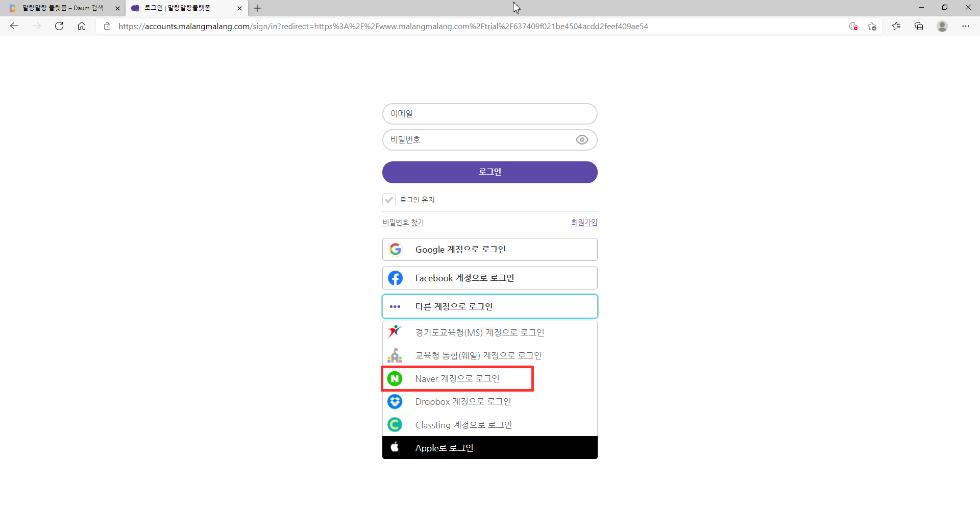Click the Classting C icon
The image size is (980, 531).
tap(395, 425)
